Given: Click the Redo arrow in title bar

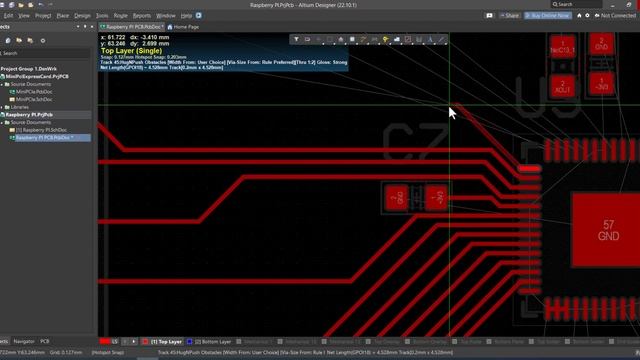Looking at the screenshot, I should (x=51, y=5).
